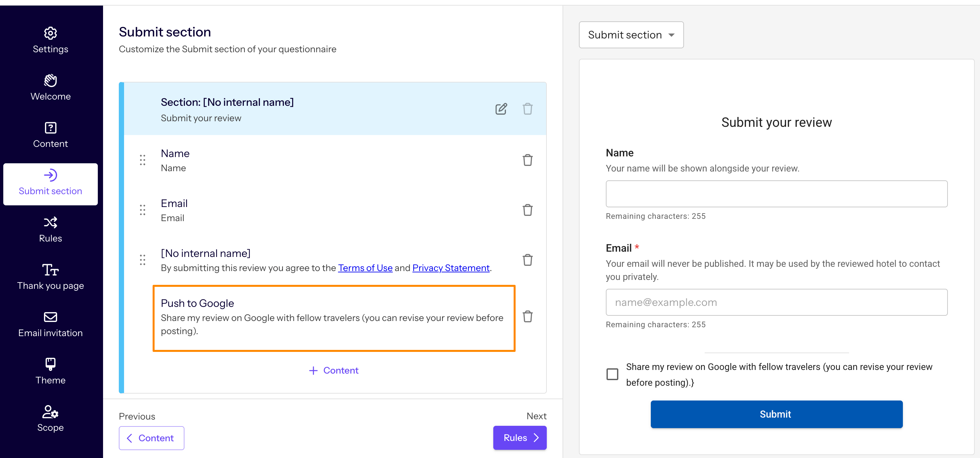Viewport: 980px width, 458px height.
Task: Open Settings gear in sidebar
Action: [x=51, y=40]
